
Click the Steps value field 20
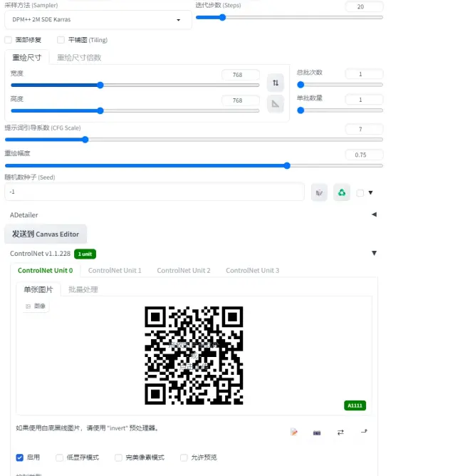coord(364,6)
